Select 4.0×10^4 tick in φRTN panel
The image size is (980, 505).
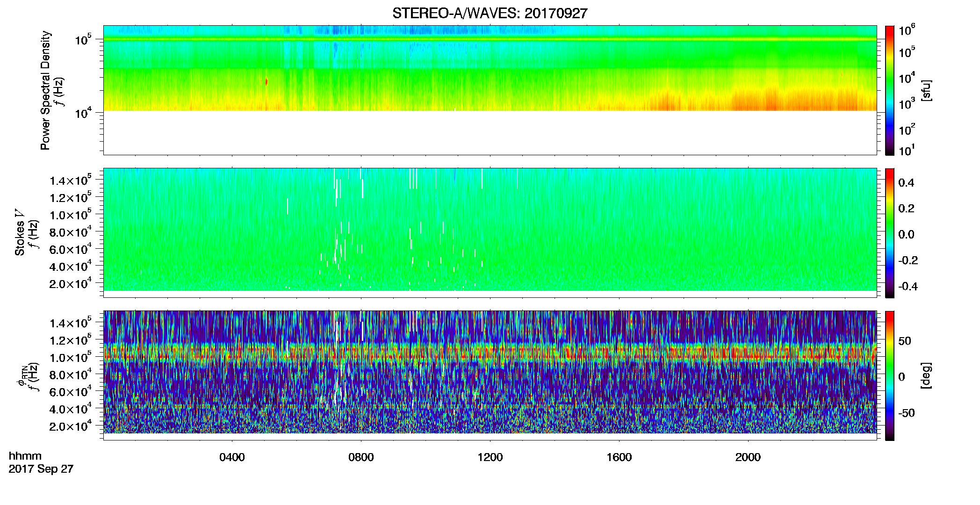(x=71, y=409)
